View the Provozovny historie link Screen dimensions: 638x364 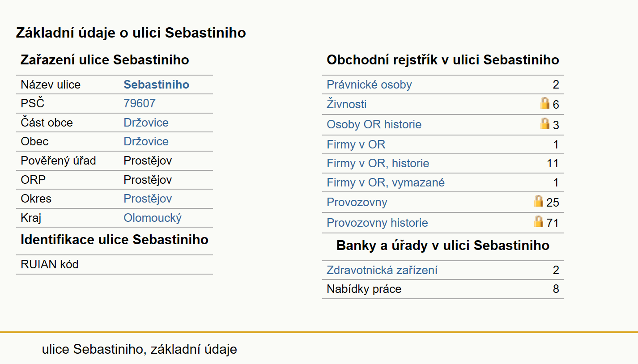378,223
